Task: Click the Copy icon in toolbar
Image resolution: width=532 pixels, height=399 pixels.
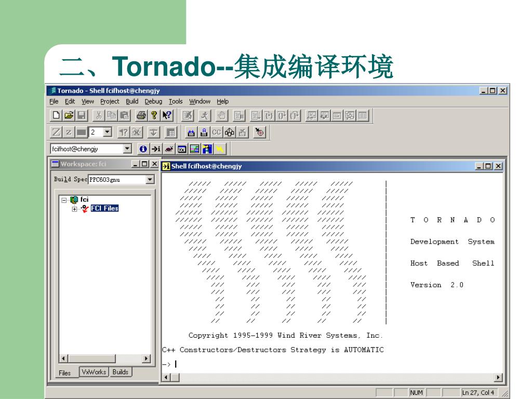Action: tap(112, 115)
